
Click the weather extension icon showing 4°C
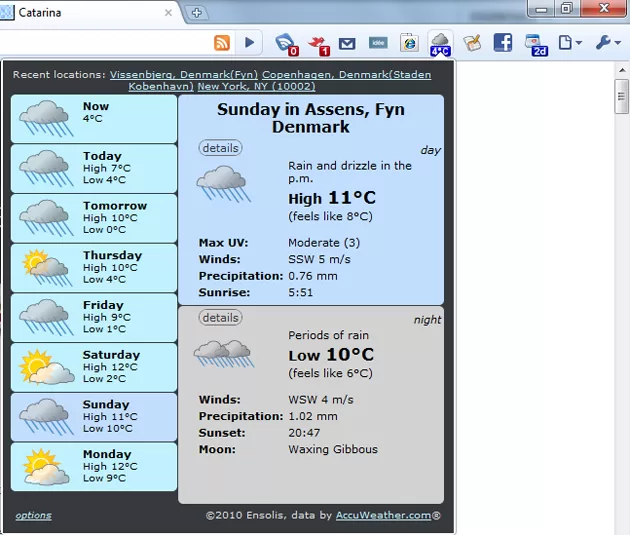440,43
